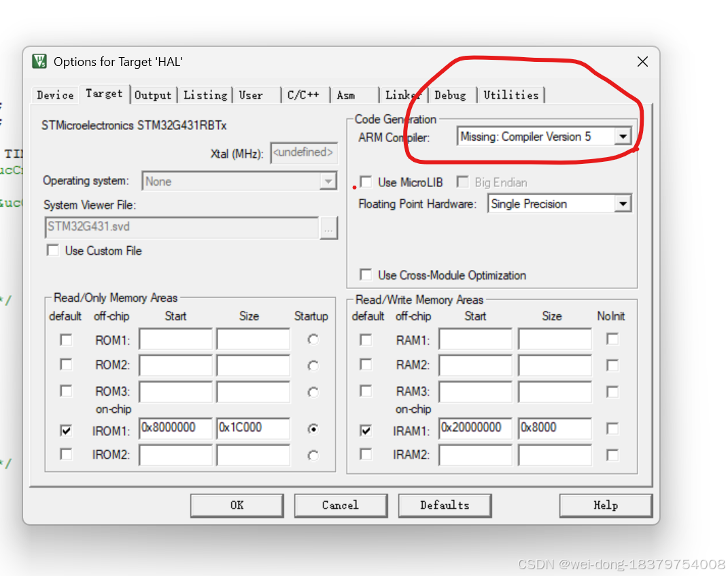Screen dimensions: 728x576
Task: Click the IROM2 Start address field
Action: pyautogui.click(x=175, y=455)
